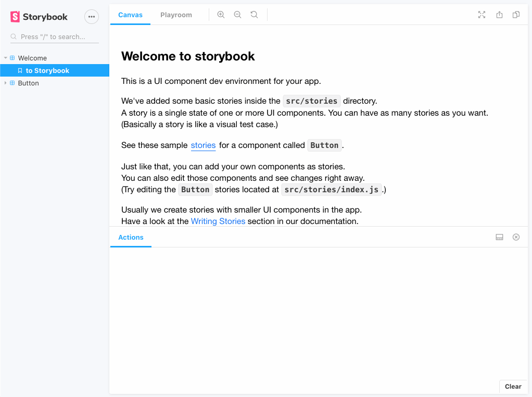This screenshot has width=532, height=397.
Task: Switch to the Playroom tab
Action: [x=176, y=15]
